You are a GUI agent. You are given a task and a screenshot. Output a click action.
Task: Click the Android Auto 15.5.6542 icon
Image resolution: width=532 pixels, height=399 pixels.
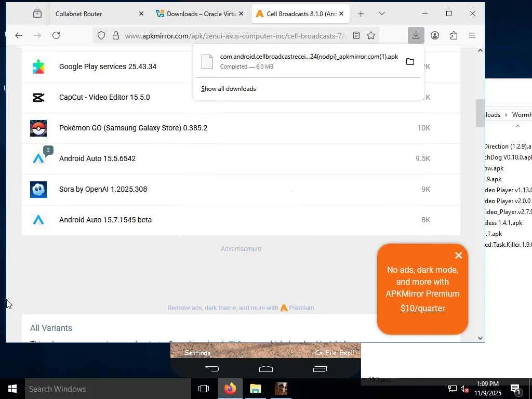click(x=38, y=158)
